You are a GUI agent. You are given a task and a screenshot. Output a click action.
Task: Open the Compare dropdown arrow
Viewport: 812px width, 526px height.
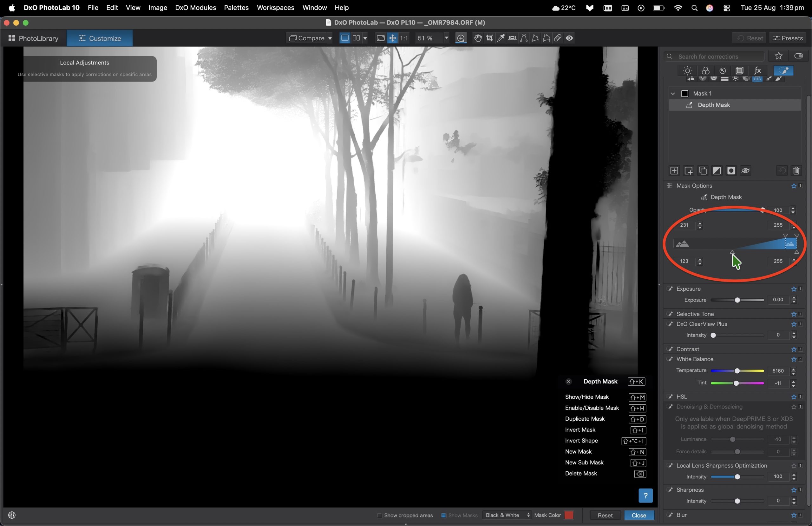(x=330, y=38)
